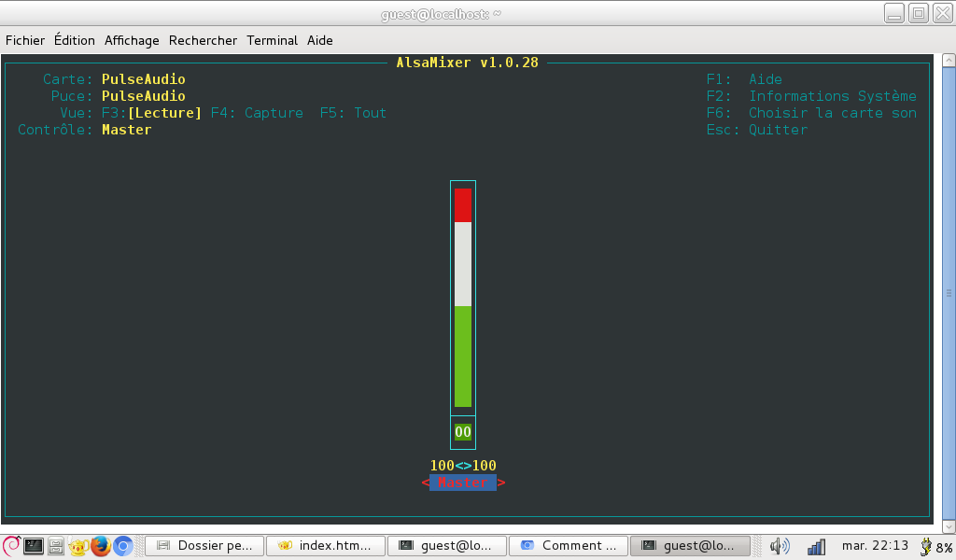Click the highlighted Master channel label
Viewport: 956px width, 560px height.
(x=463, y=483)
